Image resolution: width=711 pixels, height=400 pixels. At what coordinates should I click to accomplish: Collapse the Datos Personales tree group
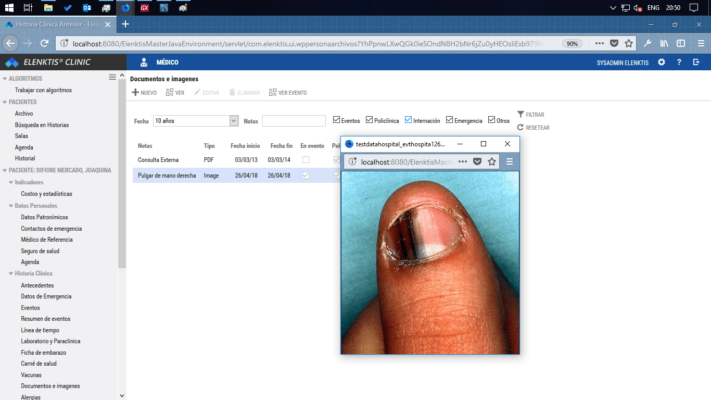[x=12, y=205]
